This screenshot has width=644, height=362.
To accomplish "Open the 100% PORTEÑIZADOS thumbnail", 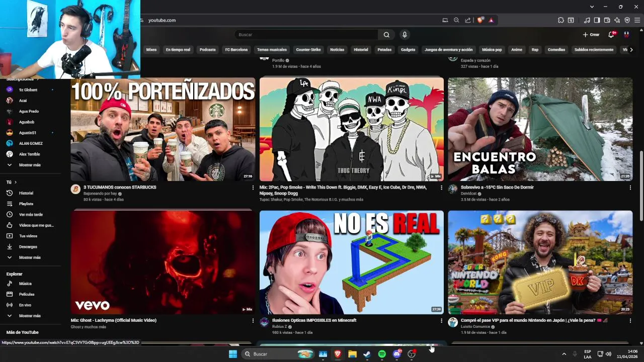I will 163,129.
